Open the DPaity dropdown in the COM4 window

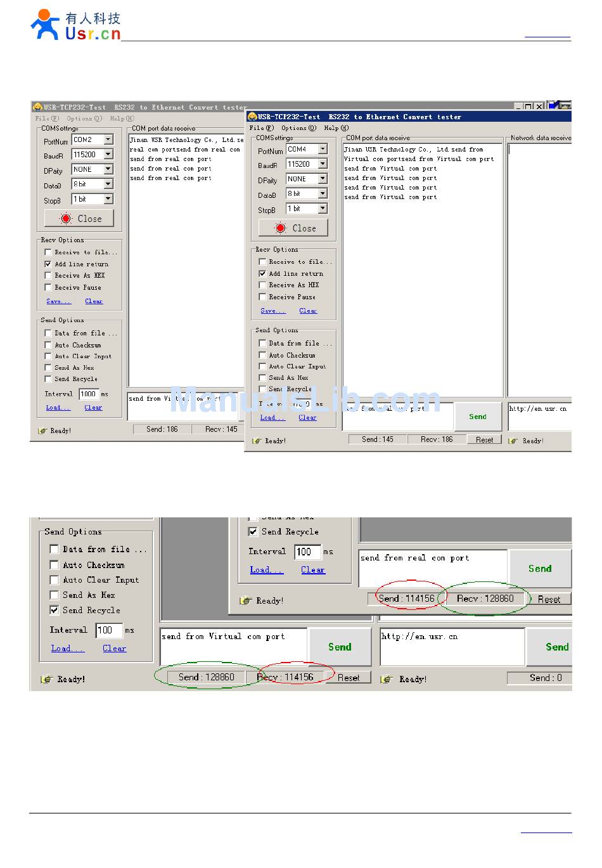pyautogui.click(x=323, y=179)
